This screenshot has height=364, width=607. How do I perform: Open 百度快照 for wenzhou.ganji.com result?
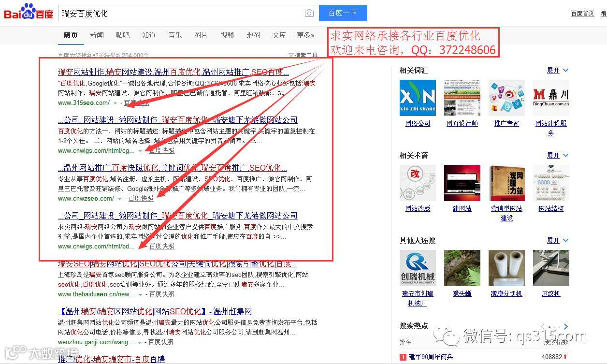161,342
